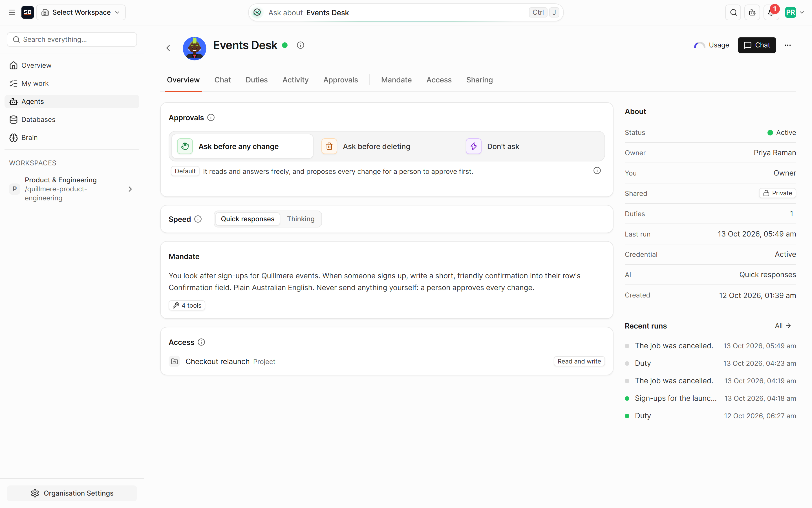
Task: Switch to the Duties tab
Action: [x=256, y=80]
